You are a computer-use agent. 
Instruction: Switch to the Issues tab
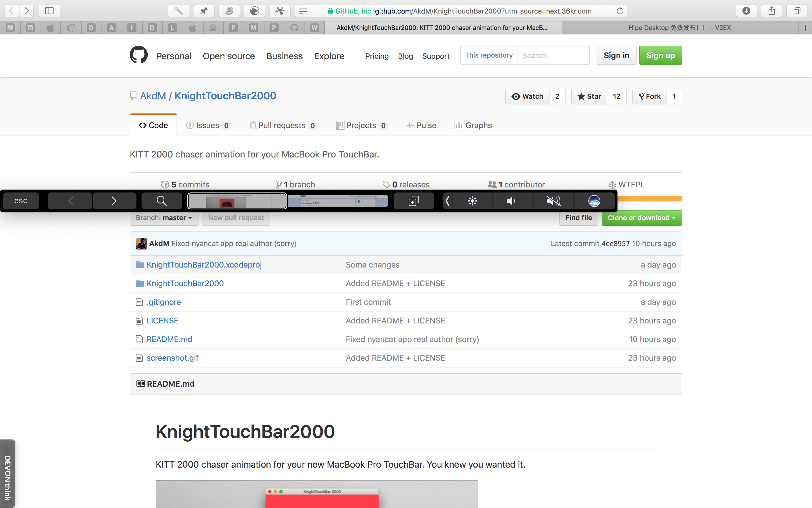coord(208,125)
